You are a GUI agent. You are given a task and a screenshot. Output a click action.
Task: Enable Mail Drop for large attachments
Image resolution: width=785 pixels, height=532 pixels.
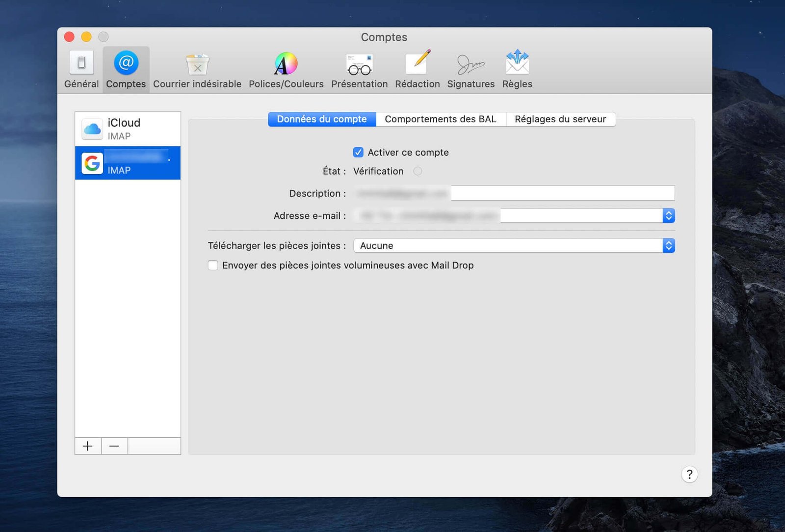pyautogui.click(x=213, y=266)
